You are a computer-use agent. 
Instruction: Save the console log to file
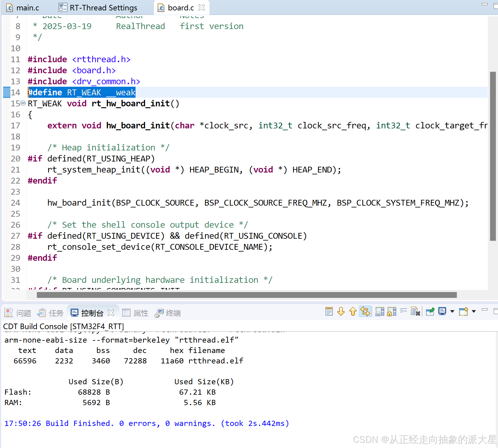[380, 311]
